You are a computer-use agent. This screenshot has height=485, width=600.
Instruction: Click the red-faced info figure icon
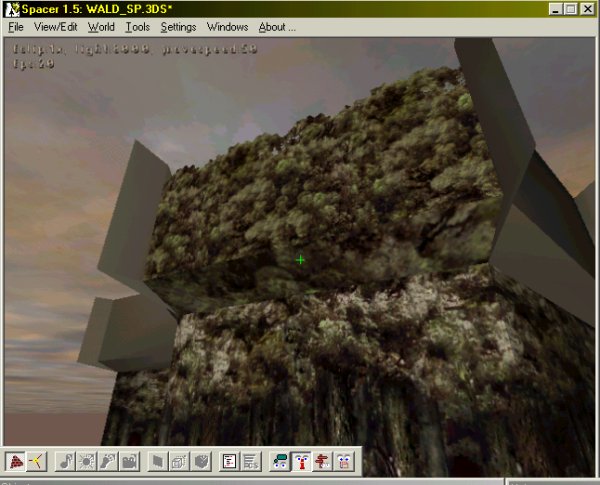(301, 461)
